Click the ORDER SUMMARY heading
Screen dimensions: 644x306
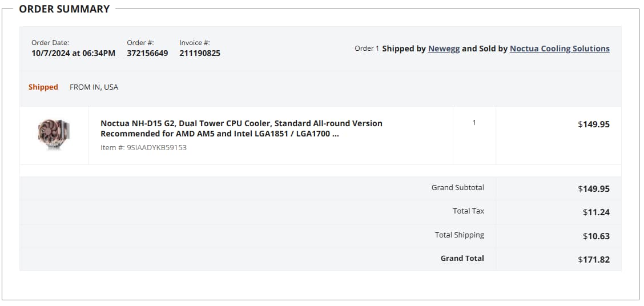(x=65, y=9)
